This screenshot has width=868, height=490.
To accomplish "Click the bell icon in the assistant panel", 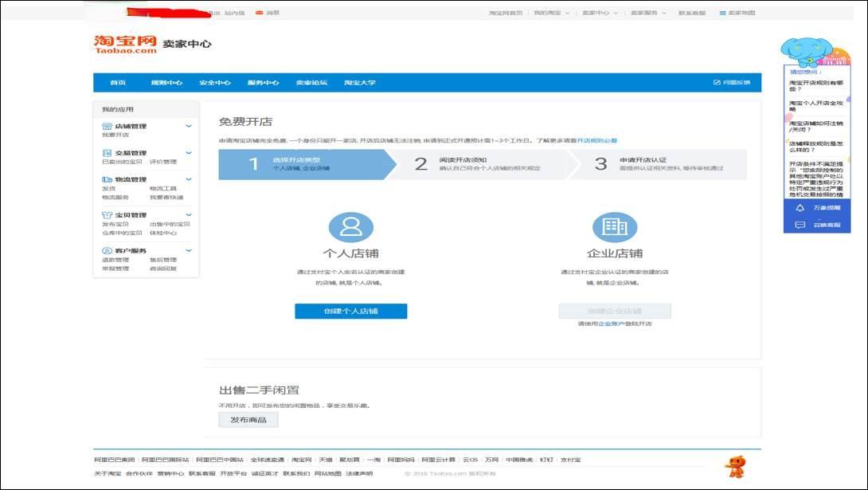I will click(800, 208).
